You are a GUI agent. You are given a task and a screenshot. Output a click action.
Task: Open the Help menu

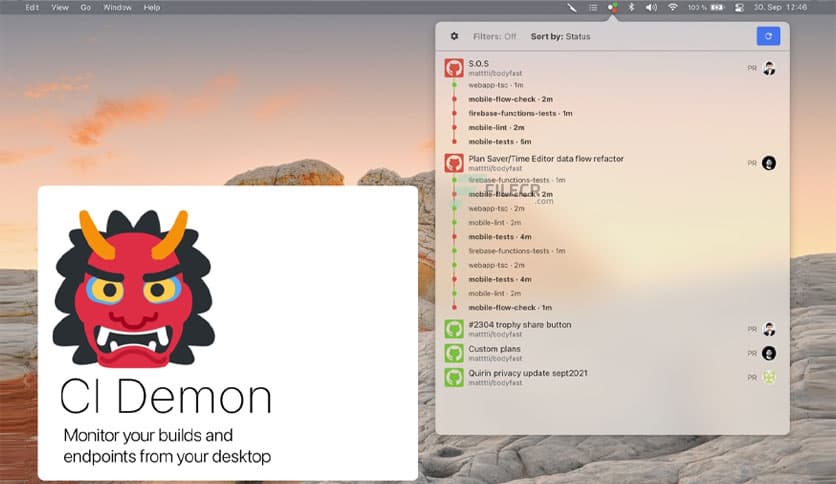(x=151, y=7)
